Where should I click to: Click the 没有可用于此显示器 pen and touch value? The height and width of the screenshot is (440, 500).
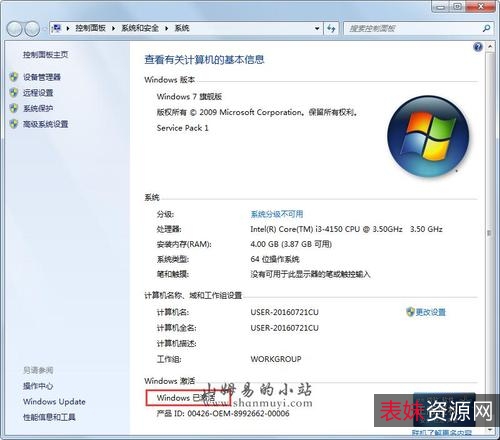click(310, 274)
